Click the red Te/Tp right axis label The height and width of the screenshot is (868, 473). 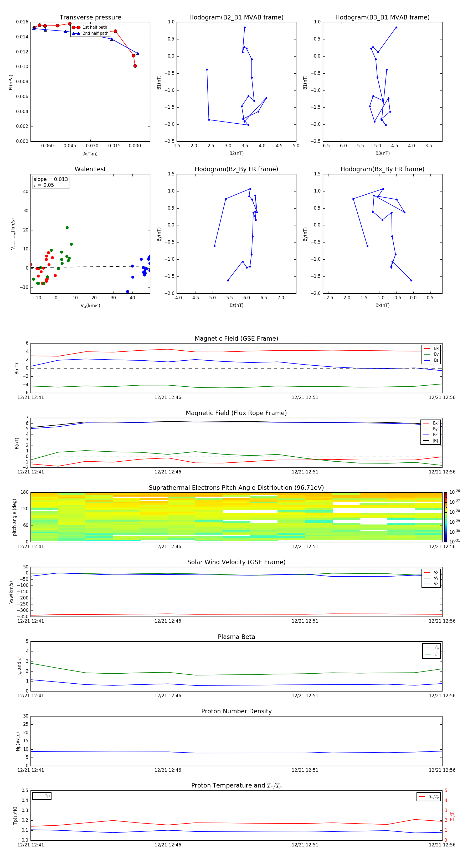pyautogui.click(x=453, y=816)
